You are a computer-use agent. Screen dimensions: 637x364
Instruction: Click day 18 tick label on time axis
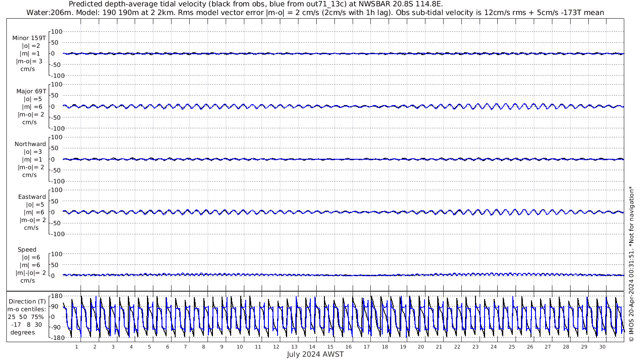pyautogui.click(x=384, y=347)
